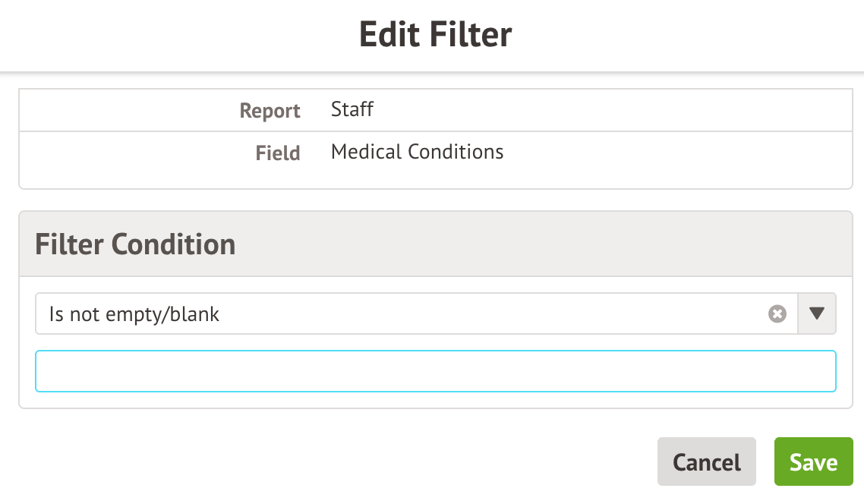Viewport: 864px width, 504px height.
Task: Click the "Is not empty/blank" combo box
Action: [x=402, y=313]
